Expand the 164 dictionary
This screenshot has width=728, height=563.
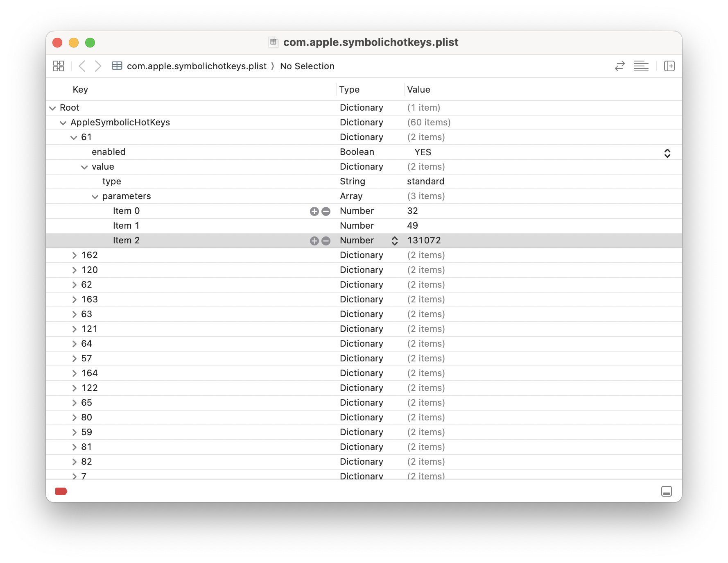click(74, 373)
